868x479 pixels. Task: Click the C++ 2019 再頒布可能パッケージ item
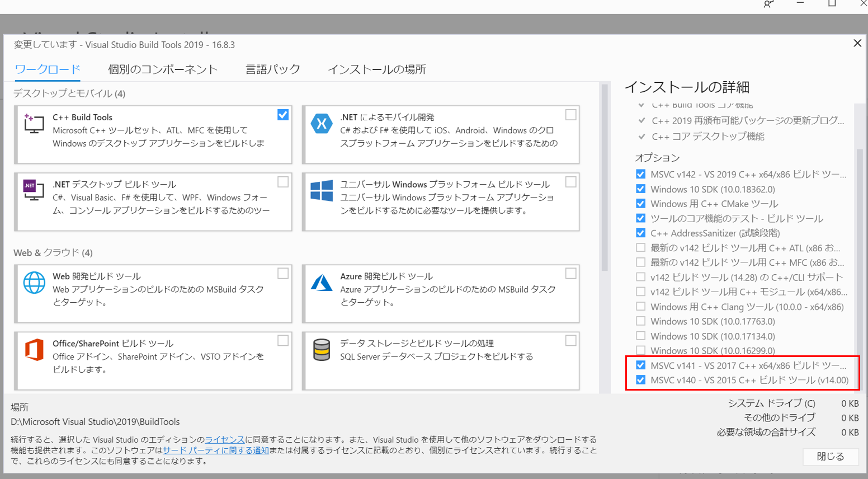(x=748, y=120)
